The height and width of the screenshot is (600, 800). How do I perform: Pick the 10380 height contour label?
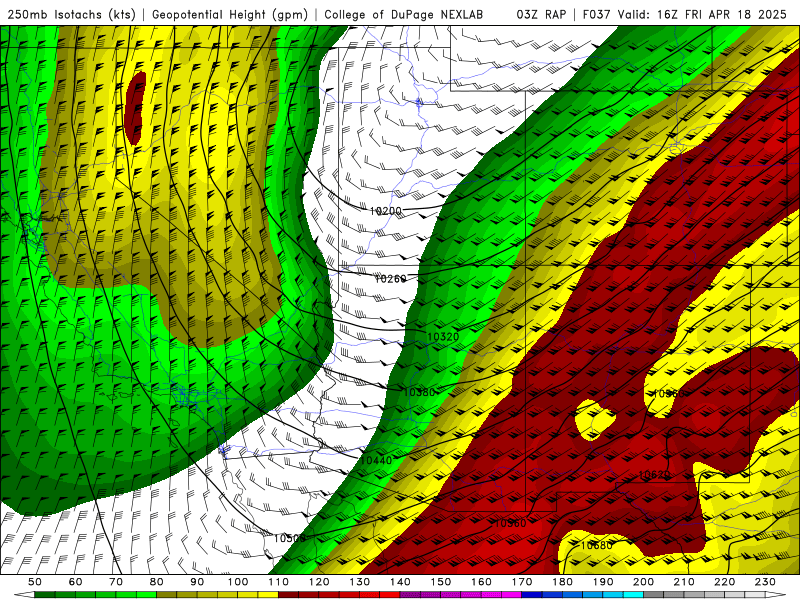[x=419, y=392]
